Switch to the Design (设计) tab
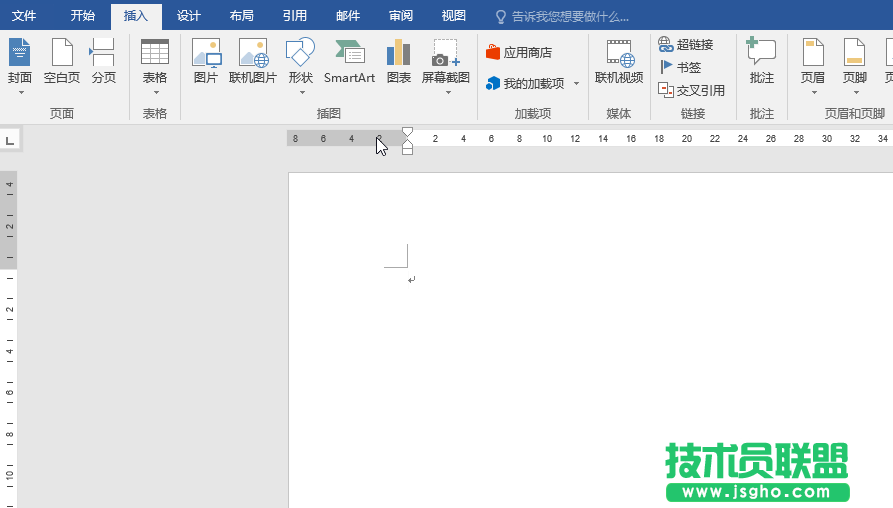The height and width of the screenshot is (508, 893). pyautogui.click(x=189, y=15)
